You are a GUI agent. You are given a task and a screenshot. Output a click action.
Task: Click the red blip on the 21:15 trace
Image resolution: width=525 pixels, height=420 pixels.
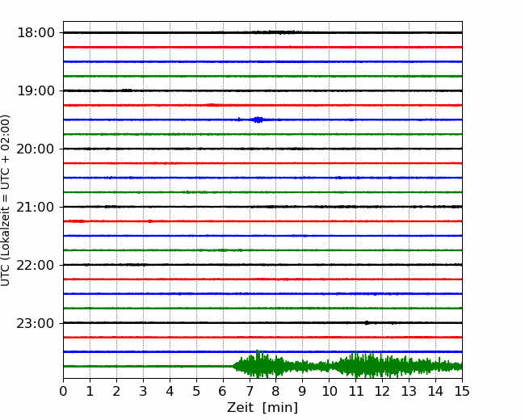pos(75,221)
